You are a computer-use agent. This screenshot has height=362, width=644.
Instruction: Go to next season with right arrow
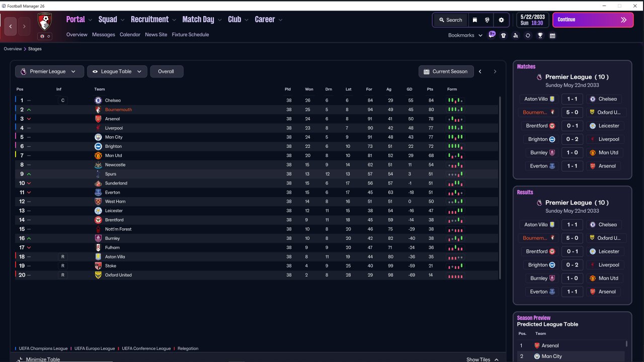tap(495, 71)
